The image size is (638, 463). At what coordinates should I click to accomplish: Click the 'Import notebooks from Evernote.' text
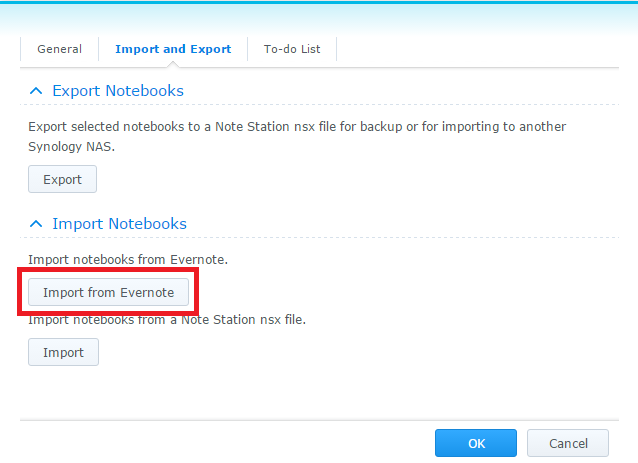click(128, 260)
